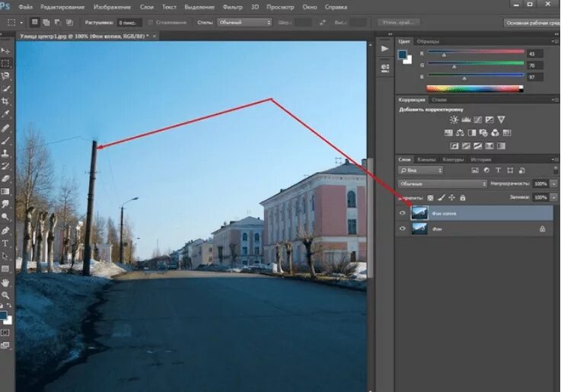Select the Move tool
Screen dimensions: 561x392
click(5, 51)
